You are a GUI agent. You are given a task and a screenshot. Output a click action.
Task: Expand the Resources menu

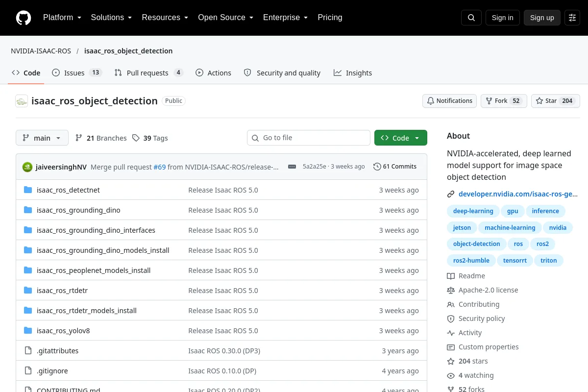[x=165, y=18]
